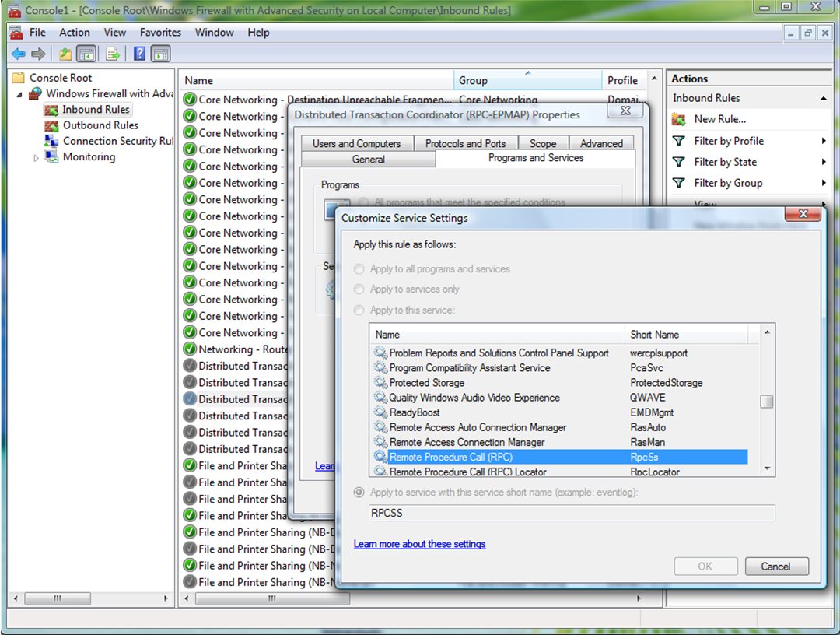This screenshot has width=840, height=635.
Task: Select 'All programs that meet the specified conditions' radio
Action: click(x=364, y=202)
